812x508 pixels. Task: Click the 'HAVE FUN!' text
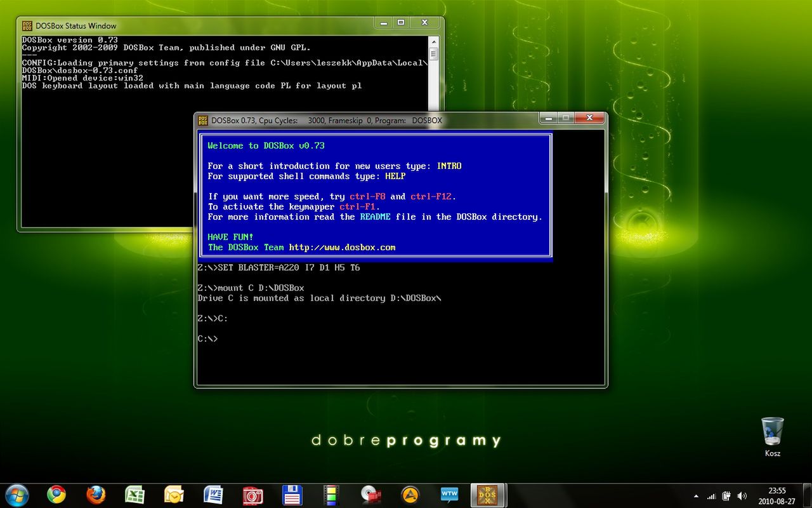click(231, 237)
